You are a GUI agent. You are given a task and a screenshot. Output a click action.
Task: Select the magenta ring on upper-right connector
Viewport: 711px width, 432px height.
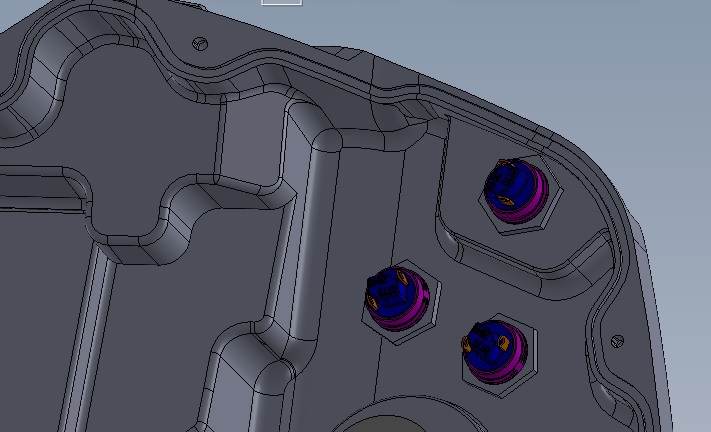pos(538,196)
